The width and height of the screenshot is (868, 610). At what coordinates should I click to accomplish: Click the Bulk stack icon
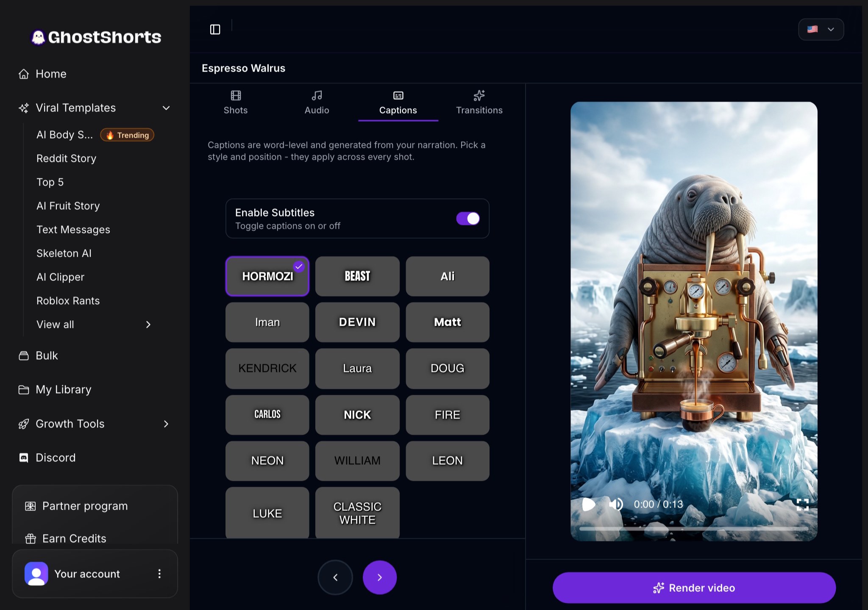24,355
